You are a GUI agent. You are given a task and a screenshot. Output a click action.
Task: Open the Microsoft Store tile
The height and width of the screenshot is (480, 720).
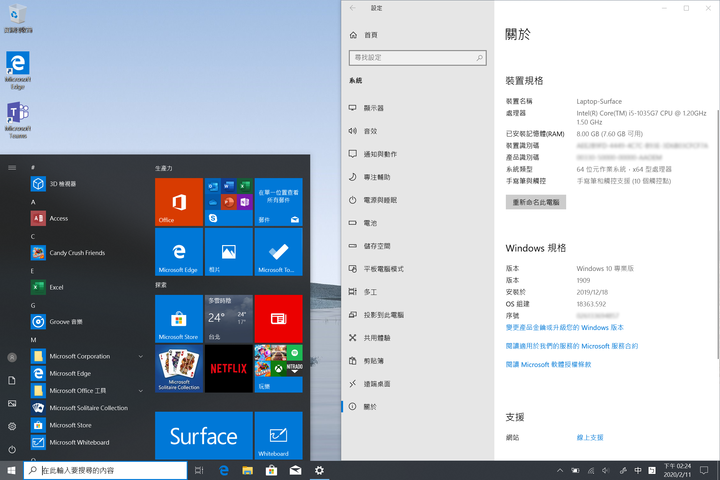click(x=179, y=318)
